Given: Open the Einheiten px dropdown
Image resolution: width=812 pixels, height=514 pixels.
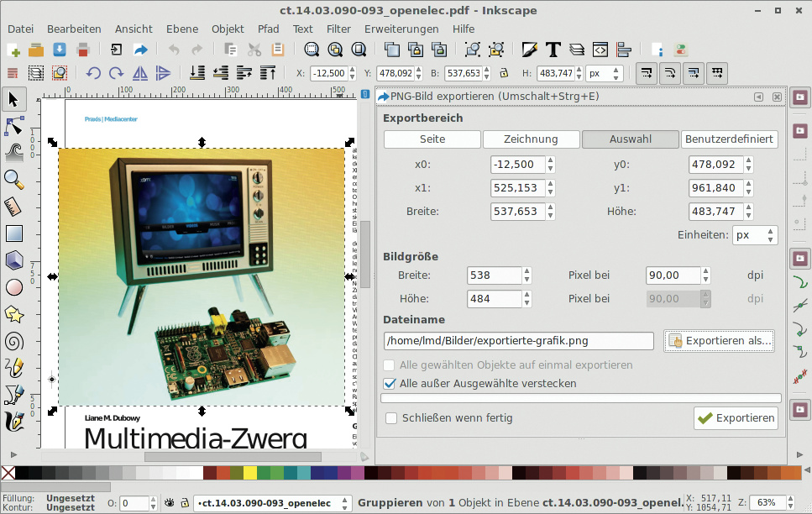Looking at the screenshot, I should pos(755,235).
